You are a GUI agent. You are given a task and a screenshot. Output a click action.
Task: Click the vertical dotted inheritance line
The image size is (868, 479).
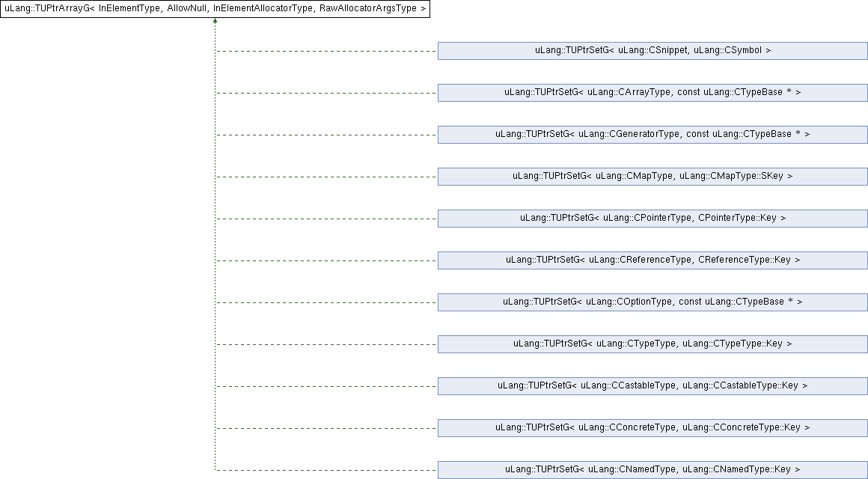216,239
